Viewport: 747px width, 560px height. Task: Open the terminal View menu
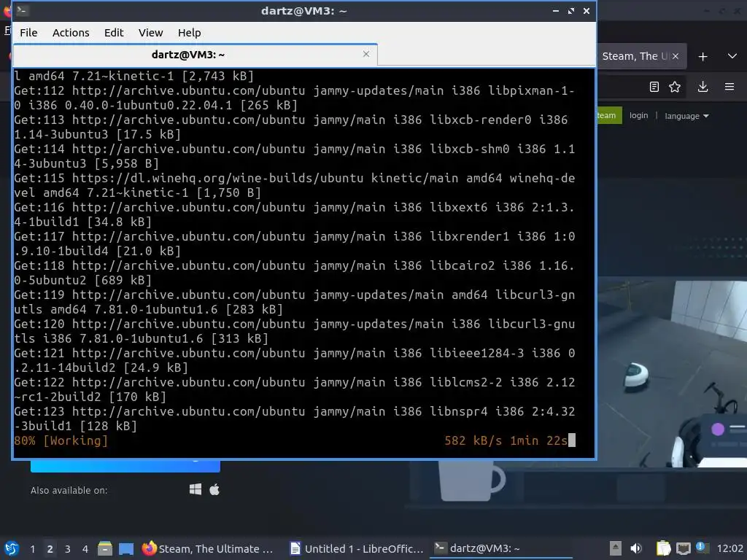pos(150,33)
